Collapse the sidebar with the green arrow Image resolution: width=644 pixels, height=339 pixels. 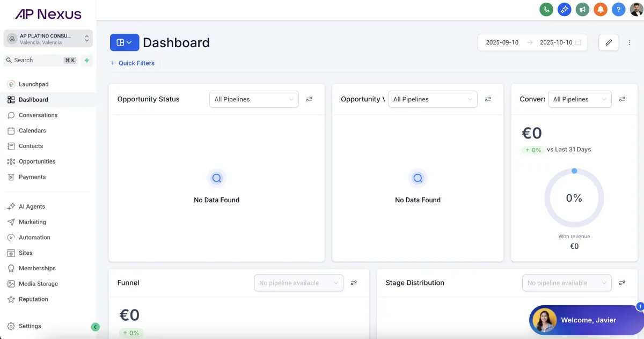click(x=96, y=327)
